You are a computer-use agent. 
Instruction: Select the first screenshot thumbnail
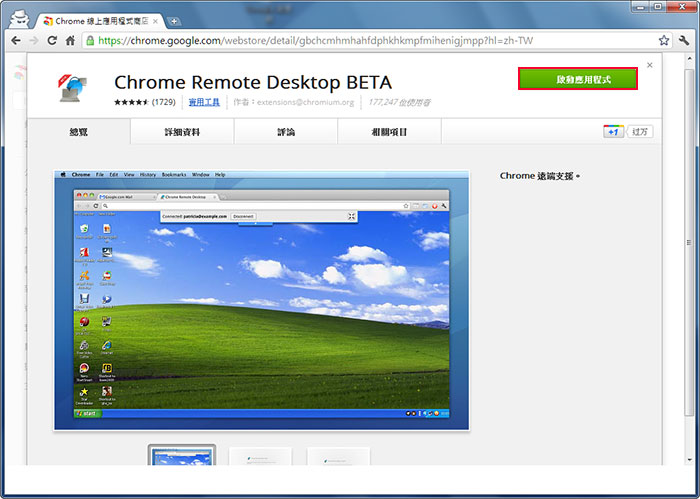pyautogui.click(x=182, y=455)
